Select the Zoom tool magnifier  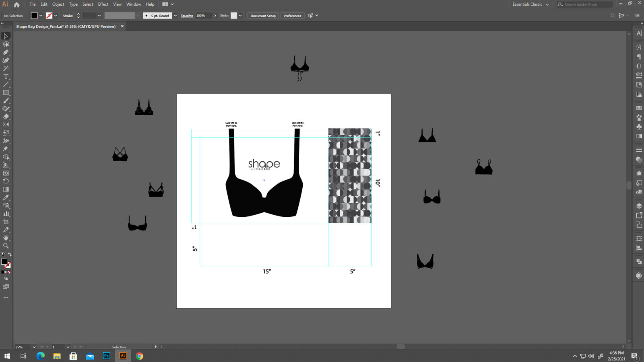tap(6, 246)
